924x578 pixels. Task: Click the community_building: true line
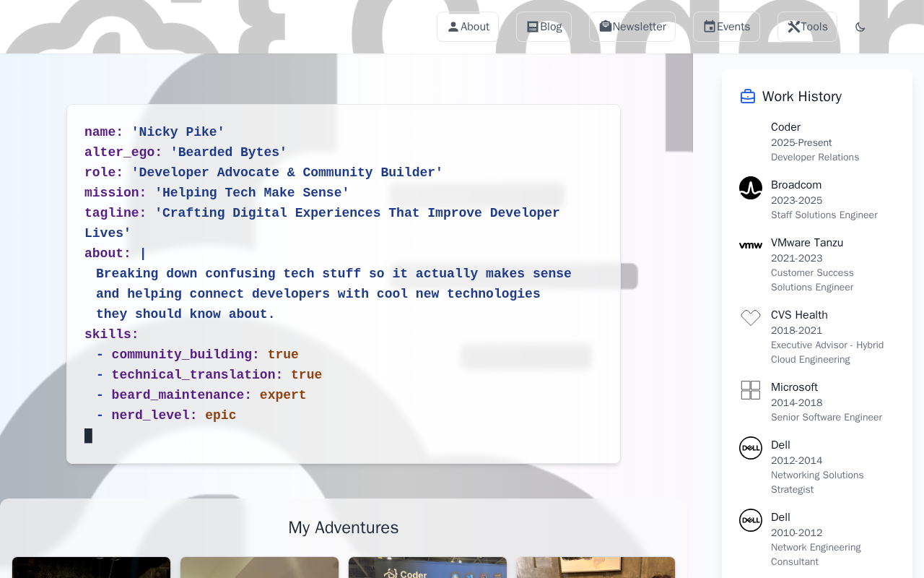pyautogui.click(x=197, y=355)
